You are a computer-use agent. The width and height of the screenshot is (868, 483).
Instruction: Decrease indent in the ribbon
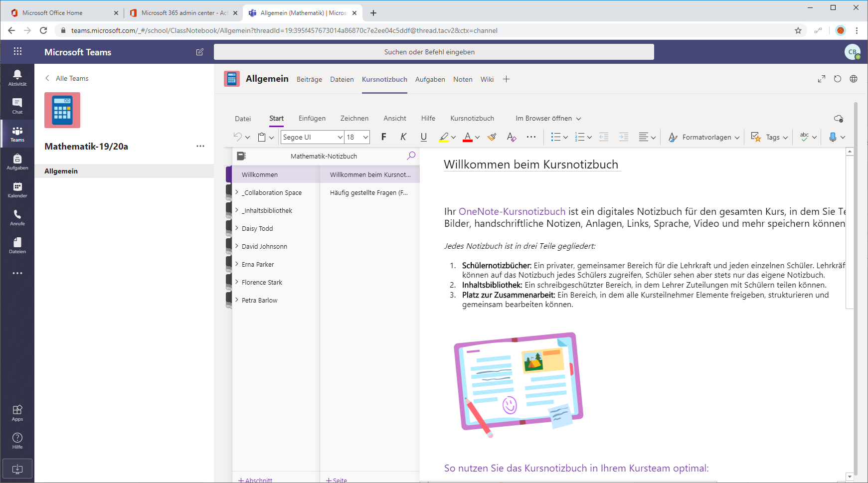pos(604,137)
